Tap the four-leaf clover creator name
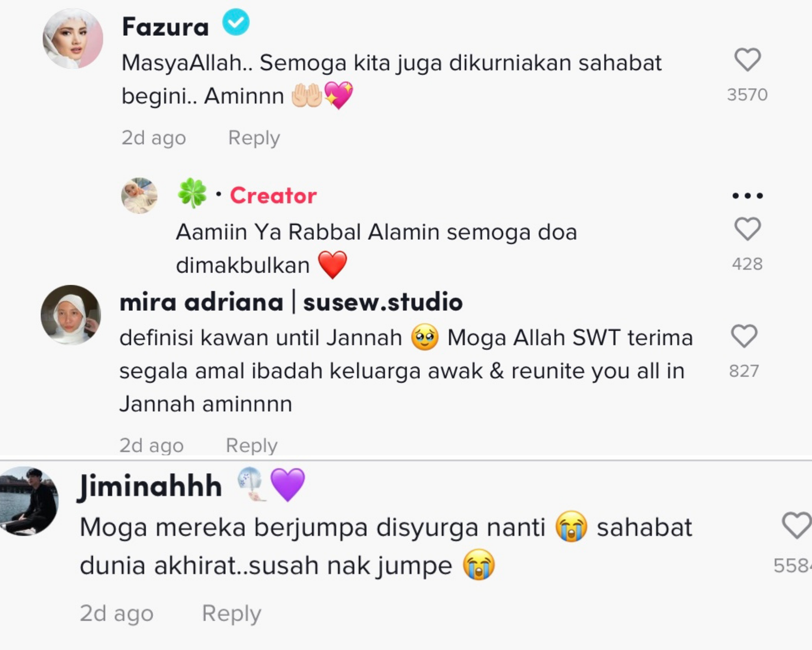The height and width of the screenshot is (650, 812). coord(192,194)
